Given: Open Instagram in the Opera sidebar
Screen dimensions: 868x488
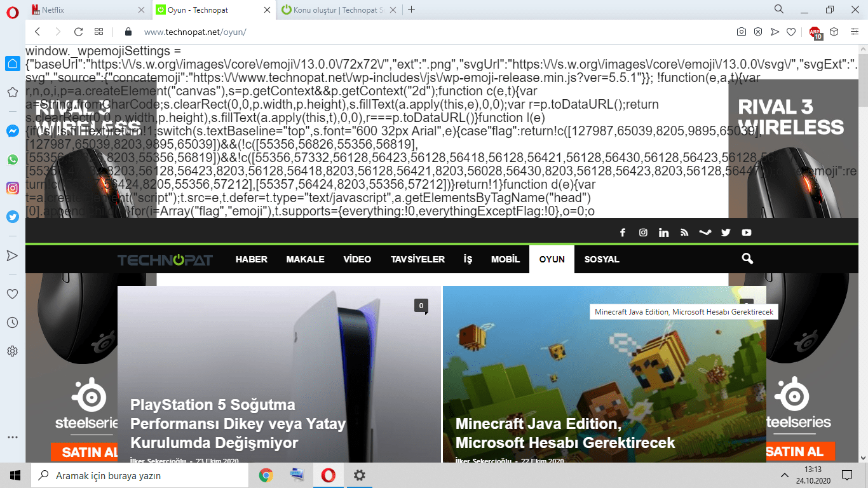Looking at the screenshot, I should [x=12, y=188].
